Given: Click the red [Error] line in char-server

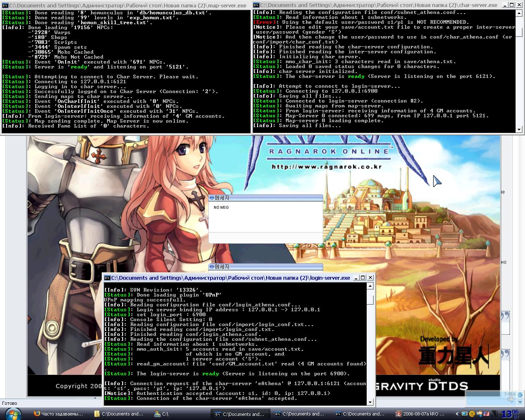Looking at the screenshot, I should coord(361,22).
